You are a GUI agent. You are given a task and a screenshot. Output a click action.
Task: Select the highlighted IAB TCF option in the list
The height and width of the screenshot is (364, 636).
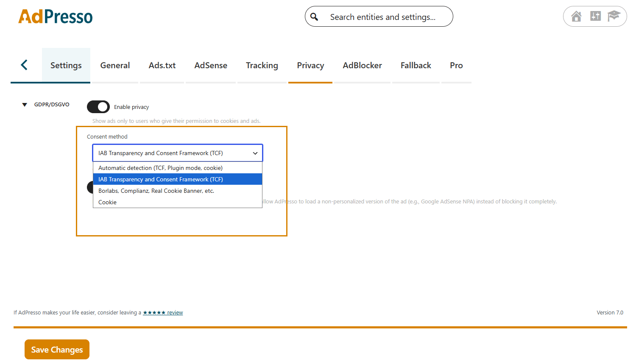coord(178,179)
